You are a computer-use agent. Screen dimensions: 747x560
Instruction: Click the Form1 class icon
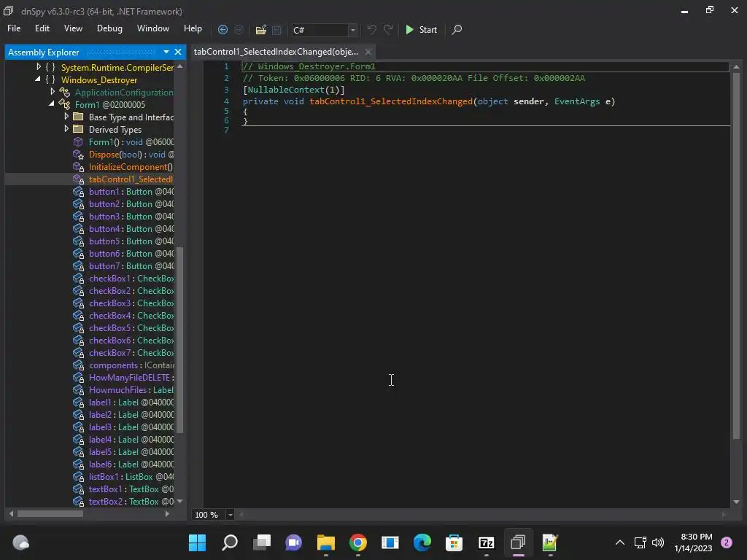point(64,104)
